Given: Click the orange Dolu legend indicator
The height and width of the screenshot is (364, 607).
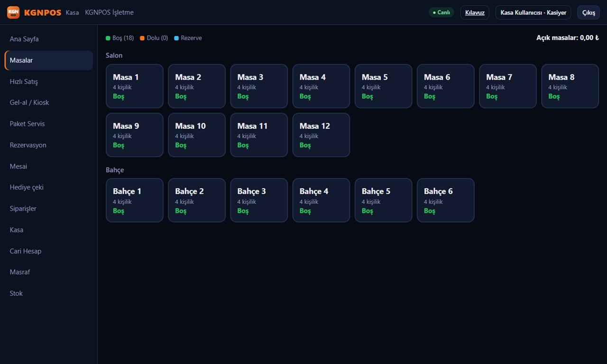Looking at the screenshot, I should point(142,38).
